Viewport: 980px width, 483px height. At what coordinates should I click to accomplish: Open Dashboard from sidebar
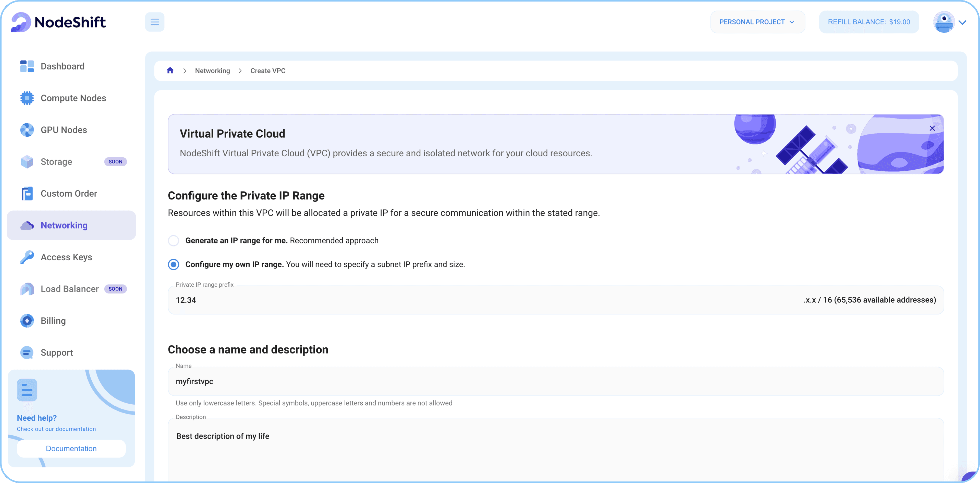tap(71, 66)
